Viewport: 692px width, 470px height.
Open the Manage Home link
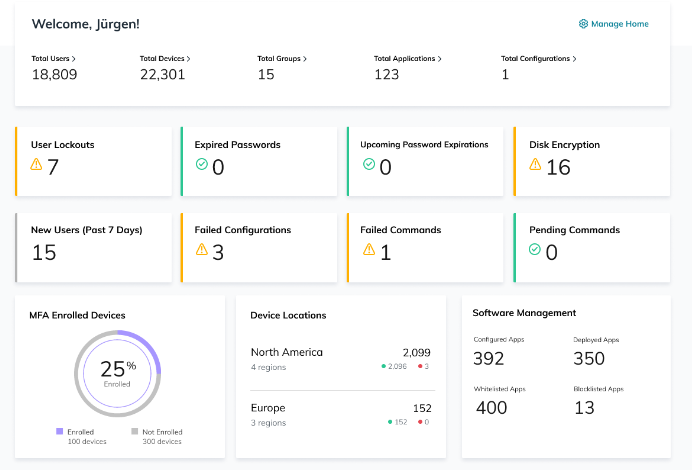click(620, 24)
